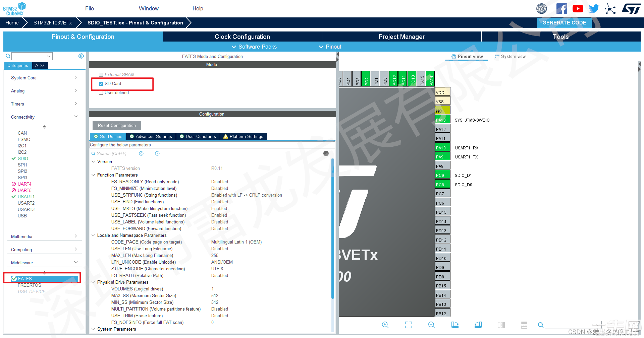Switch to Clock Configuration tab
The height and width of the screenshot is (338, 644).
point(242,37)
